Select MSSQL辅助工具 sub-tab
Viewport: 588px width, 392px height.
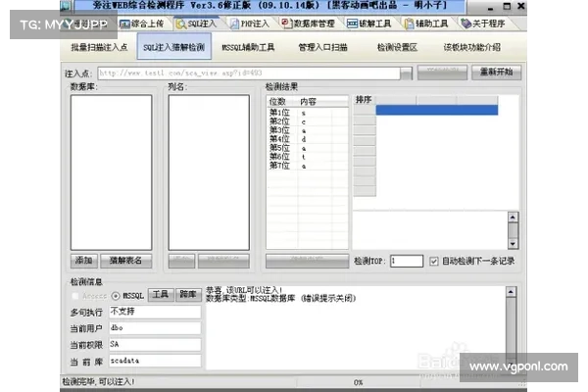coord(248,47)
